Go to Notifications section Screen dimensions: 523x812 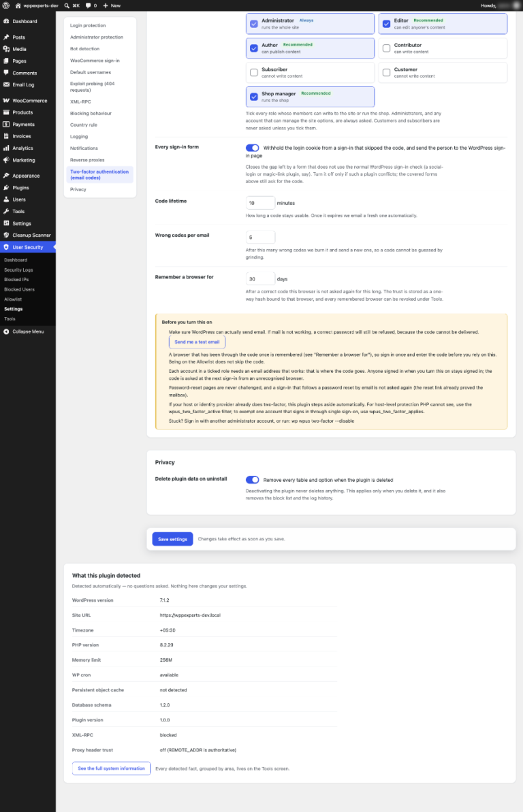click(x=84, y=148)
